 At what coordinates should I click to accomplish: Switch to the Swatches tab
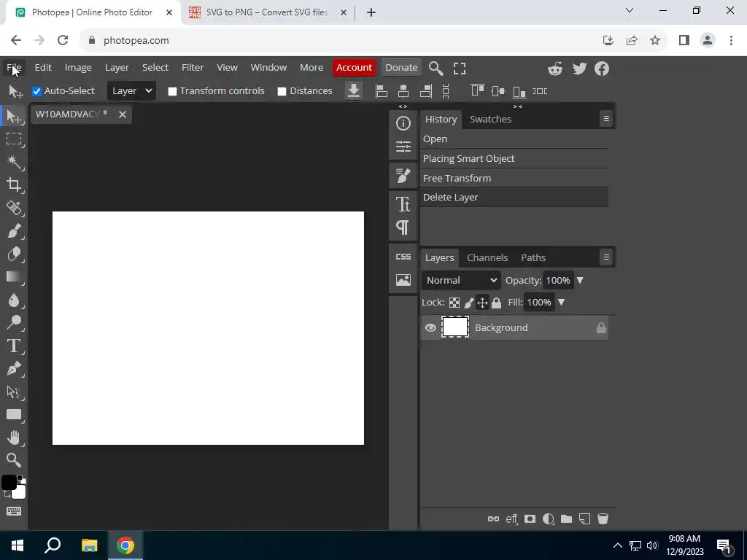(x=490, y=119)
